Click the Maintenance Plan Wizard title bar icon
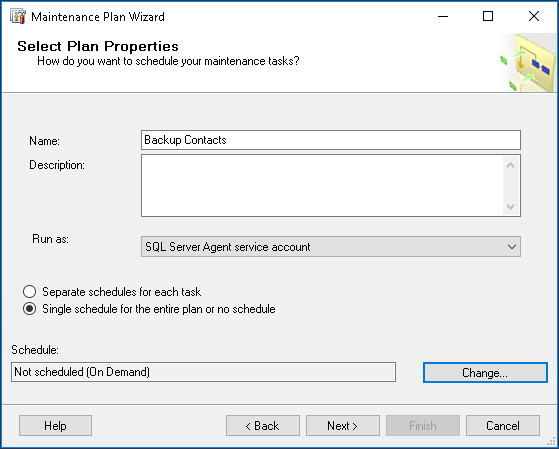This screenshot has width=559, height=449. coord(17,16)
